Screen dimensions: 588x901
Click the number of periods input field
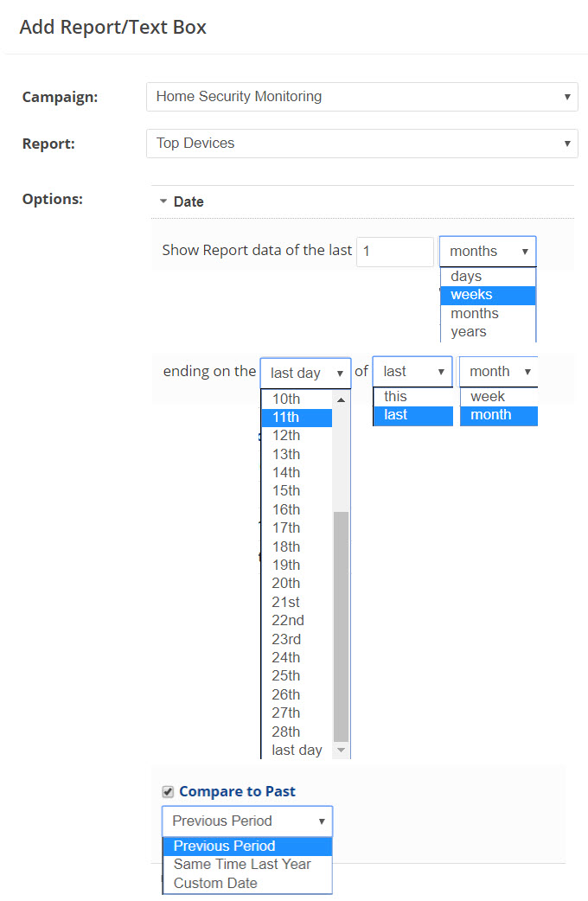pyautogui.click(x=394, y=252)
